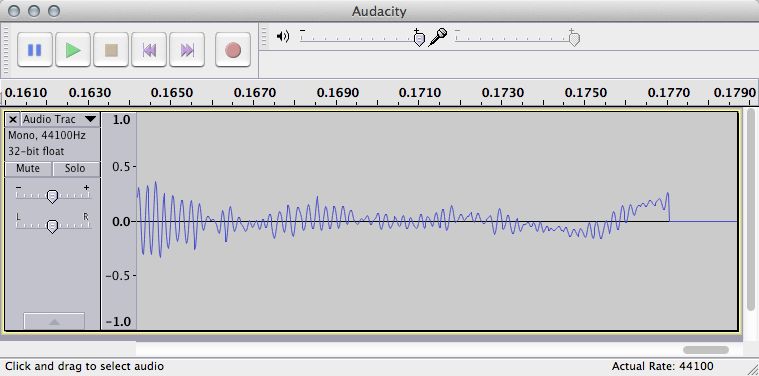Click the speaker output volume icon
759x376 pixels.
283,36
